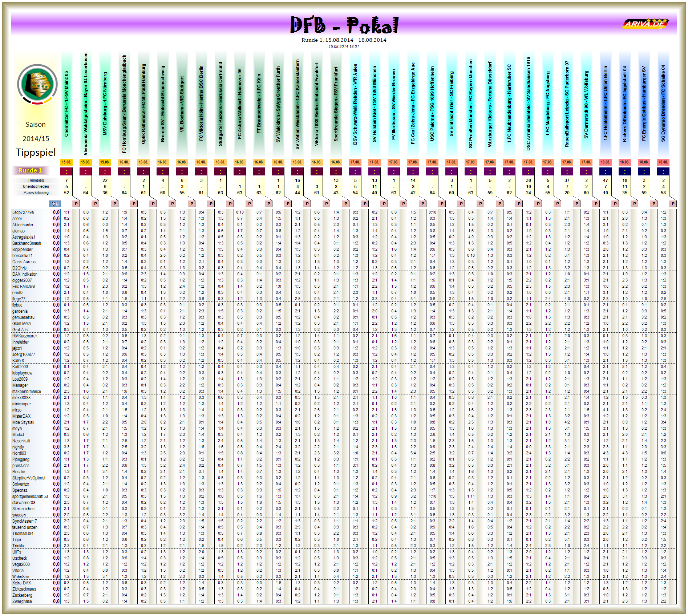This screenshot has height=616, width=688.
Task: Select the 'Heimsieg' row label
Action: point(36,180)
